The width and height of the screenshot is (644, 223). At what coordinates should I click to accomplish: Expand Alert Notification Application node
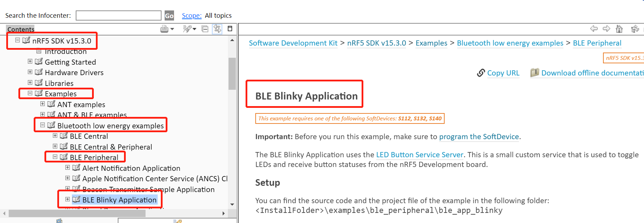(67, 168)
